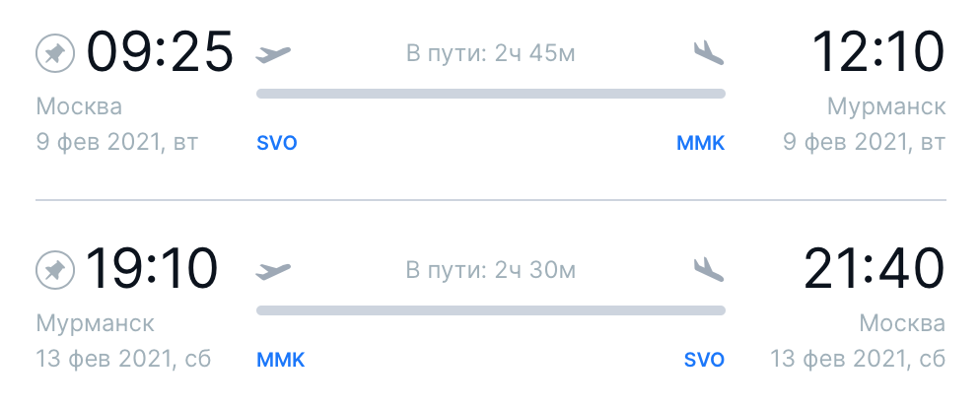Click departure date 13 фев 2021, сб
980x410 pixels.
click(x=124, y=359)
